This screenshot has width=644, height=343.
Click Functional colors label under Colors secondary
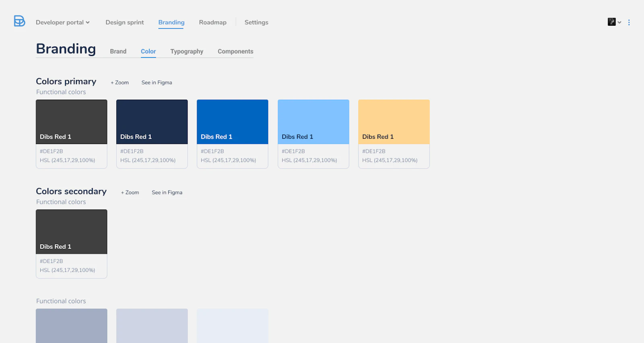61,202
